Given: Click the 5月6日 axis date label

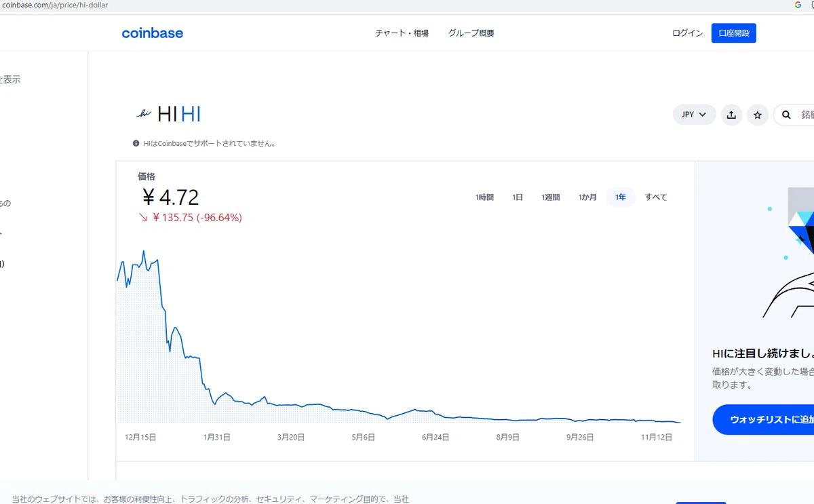Looking at the screenshot, I should 364,438.
